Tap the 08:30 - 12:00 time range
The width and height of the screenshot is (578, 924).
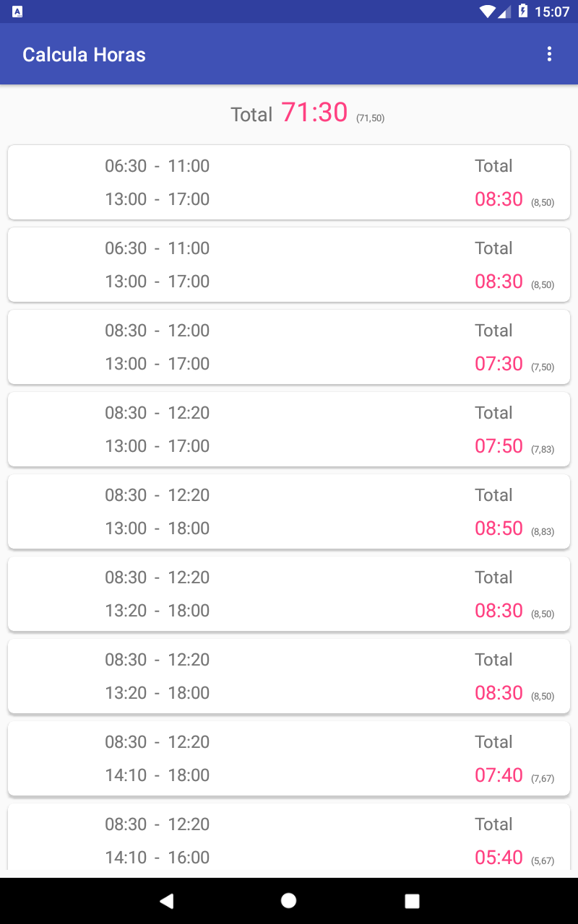157,331
